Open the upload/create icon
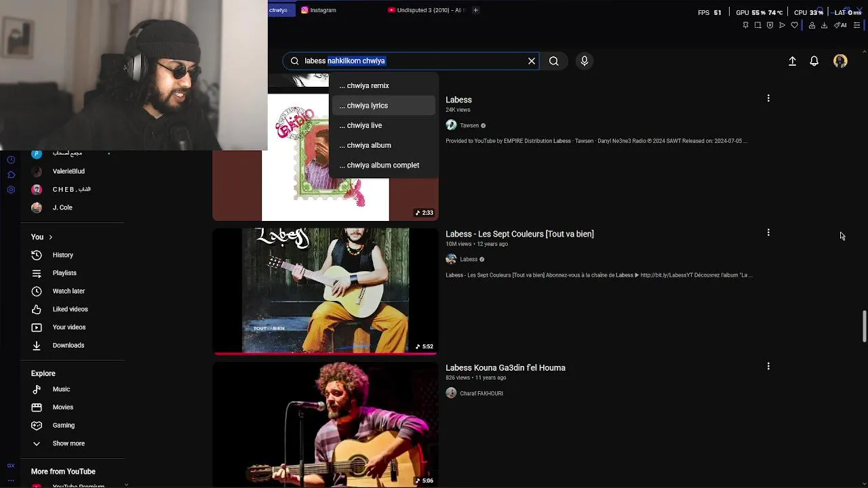The width and height of the screenshot is (868, 488). tap(792, 61)
